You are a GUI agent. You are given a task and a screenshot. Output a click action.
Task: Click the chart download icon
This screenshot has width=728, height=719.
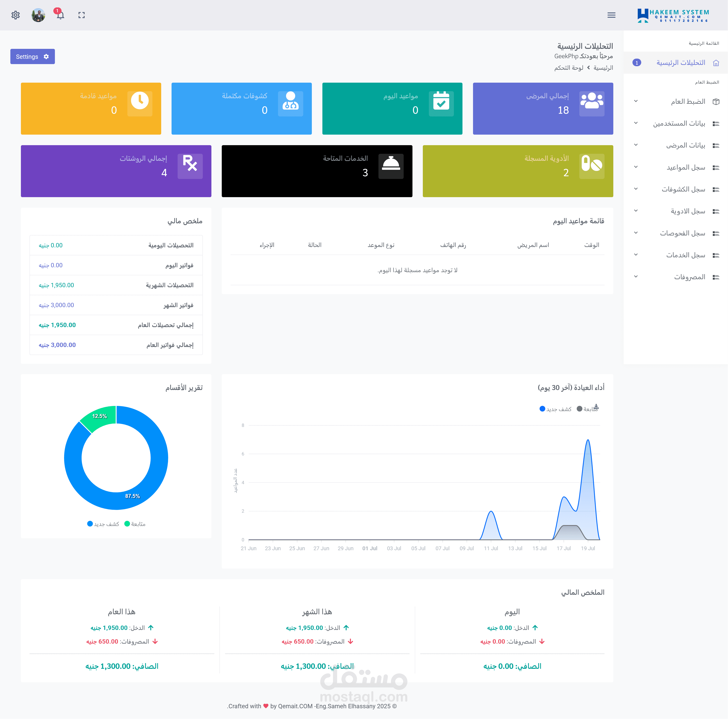pos(596,407)
